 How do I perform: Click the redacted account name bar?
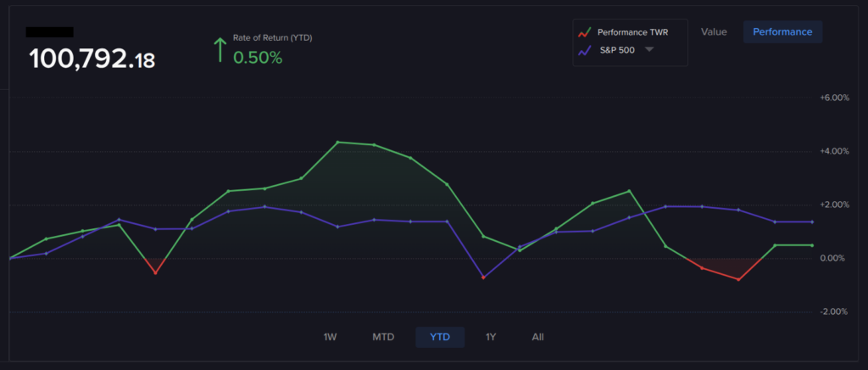[x=49, y=31]
